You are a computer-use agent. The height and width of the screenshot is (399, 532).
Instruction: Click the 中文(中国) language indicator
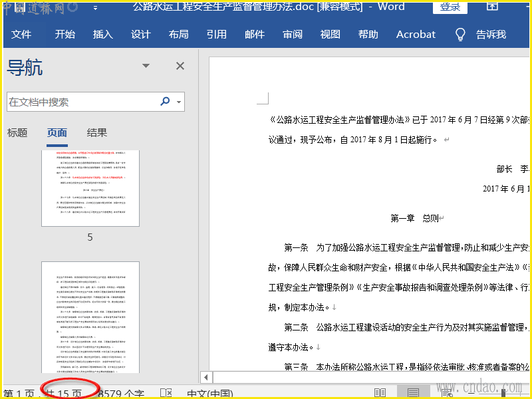pyautogui.click(x=210, y=394)
